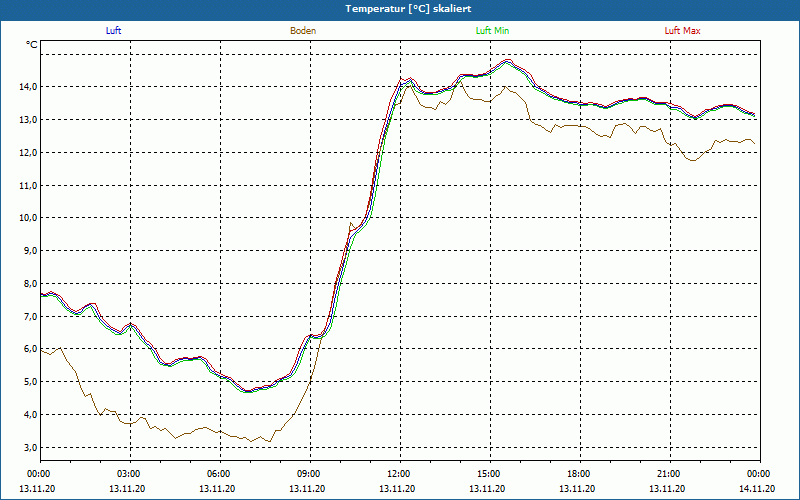The width and height of the screenshot is (800, 500).
Task: Click the 03:00 time label
Action: pyautogui.click(x=130, y=474)
